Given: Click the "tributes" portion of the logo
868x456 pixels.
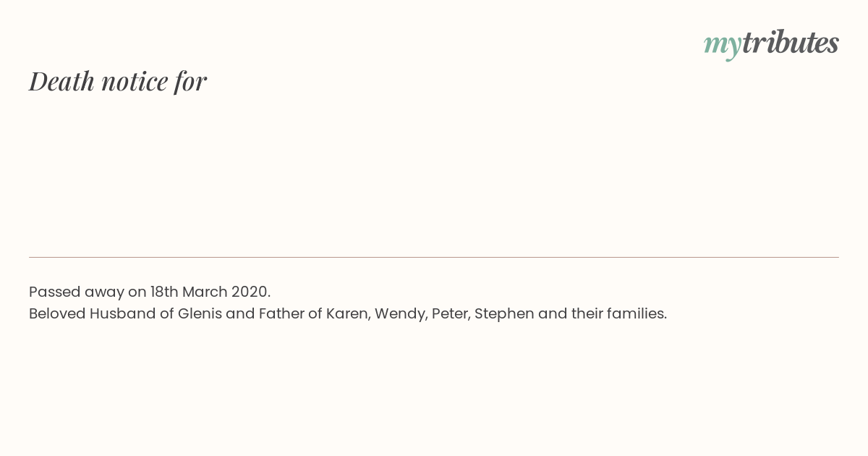Looking at the screenshot, I should point(791,42).
